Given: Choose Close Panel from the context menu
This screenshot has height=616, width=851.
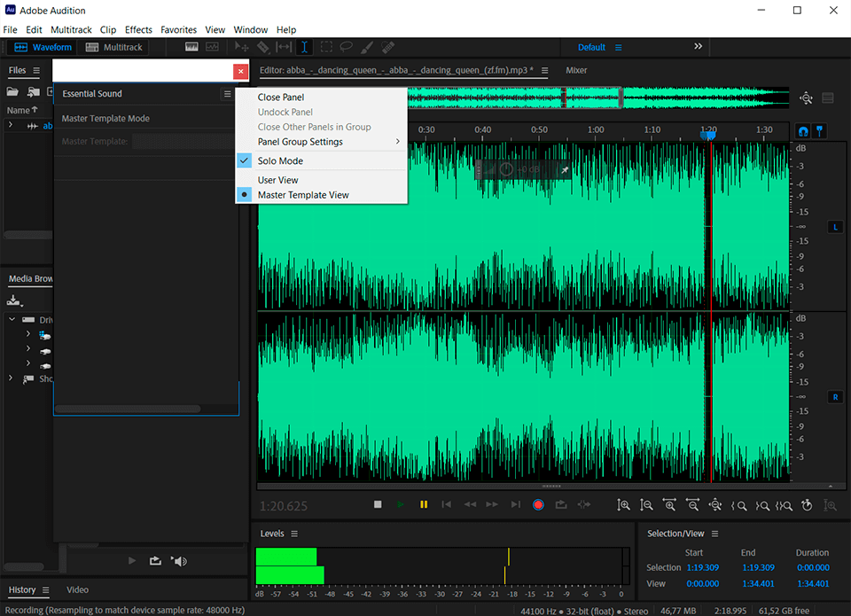Looking at the screenshot, I should (x=281, y=97).
